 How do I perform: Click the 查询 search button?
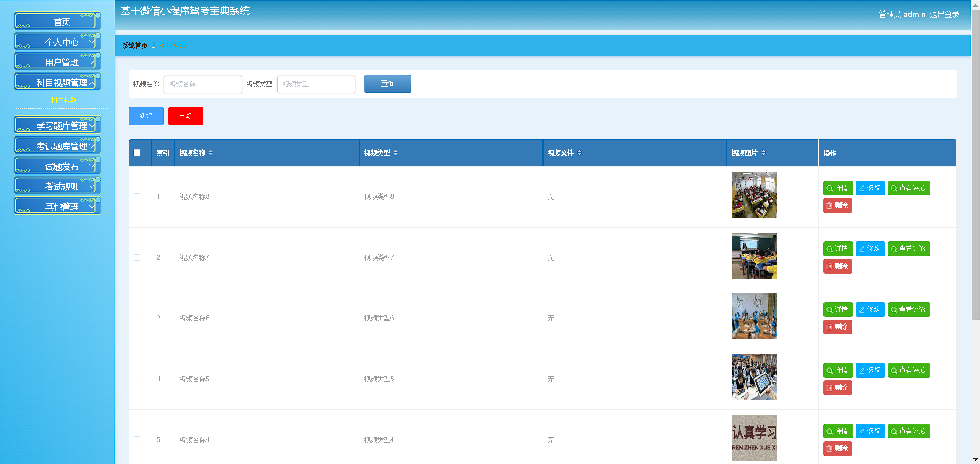(x=387, y=84)
